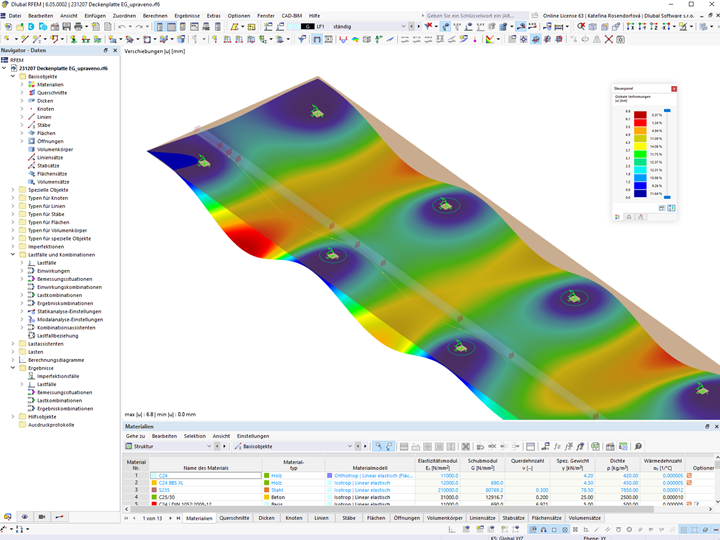Close the Steuerpanel control panel

pos(674,89)
